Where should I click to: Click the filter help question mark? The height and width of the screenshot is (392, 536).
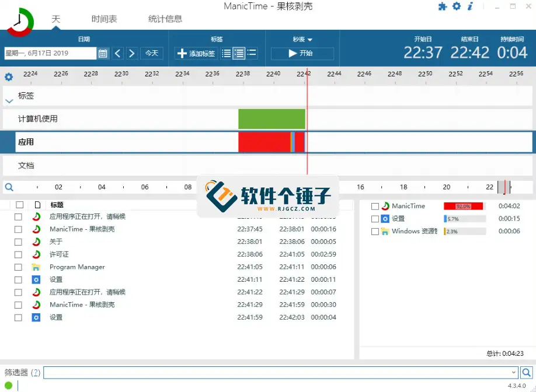(x=36, y=373)
